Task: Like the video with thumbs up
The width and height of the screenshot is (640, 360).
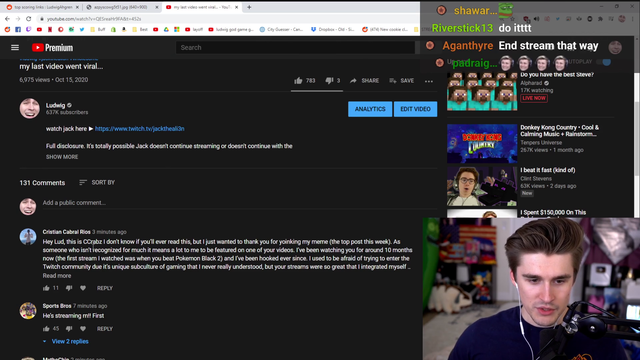Action: tap(298, 81)
